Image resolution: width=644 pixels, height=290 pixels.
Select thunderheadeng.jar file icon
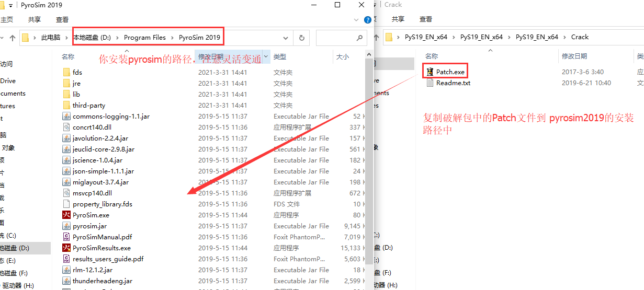pos(66,281)
